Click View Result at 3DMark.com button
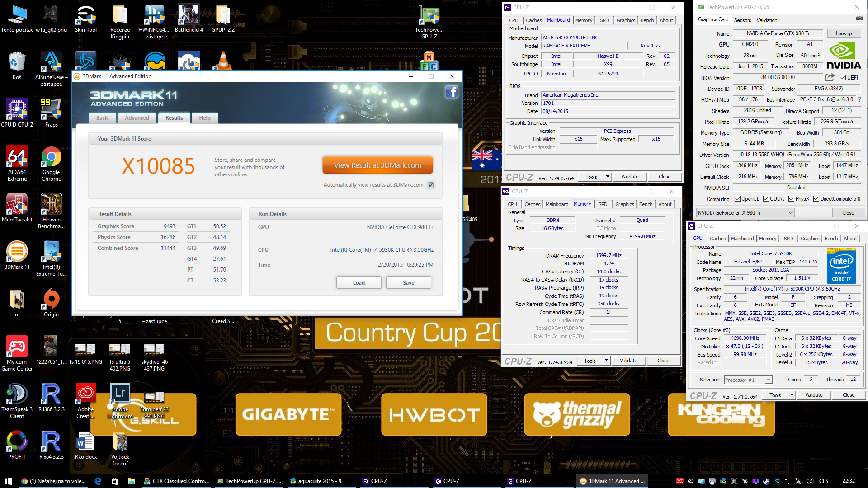The image size is (868, 488). coord(377,165)
